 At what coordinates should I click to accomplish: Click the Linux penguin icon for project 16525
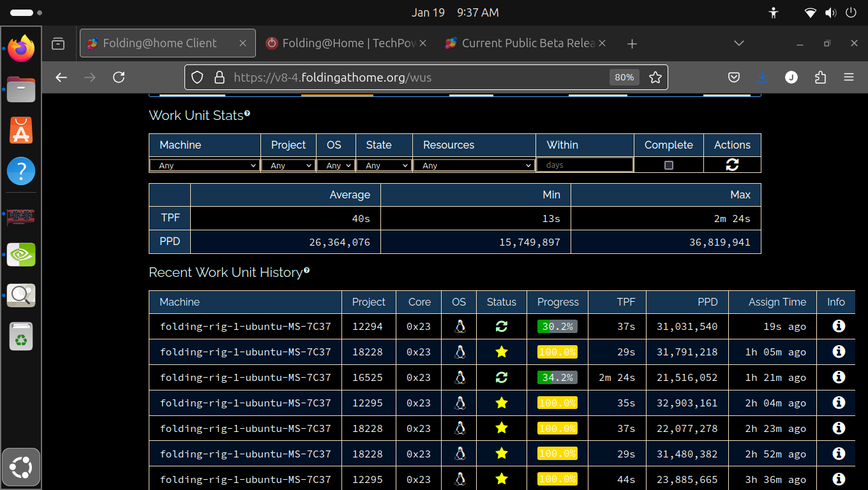click(x=460, y=377)
